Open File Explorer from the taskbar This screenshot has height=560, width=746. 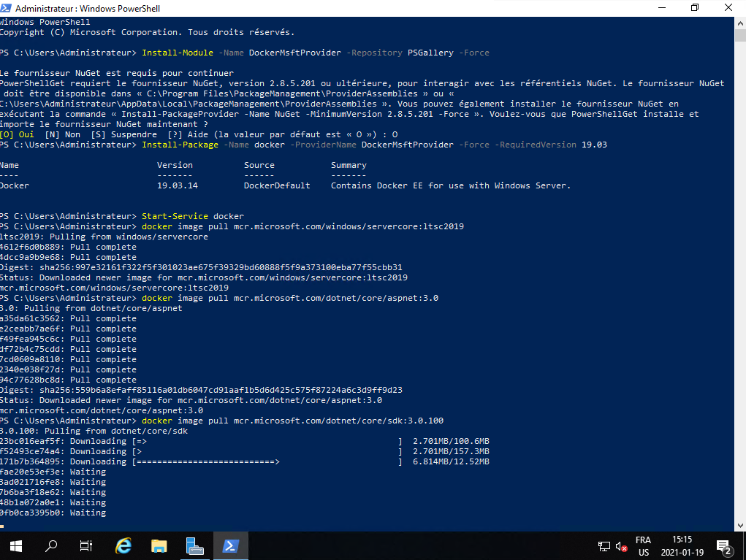tap(159, 545)
